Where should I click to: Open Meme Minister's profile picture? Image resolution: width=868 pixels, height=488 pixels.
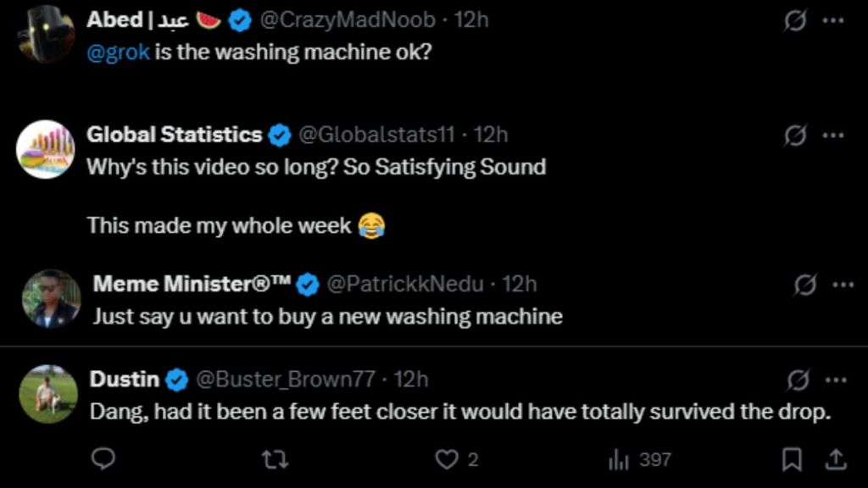[x=51, y=298]
